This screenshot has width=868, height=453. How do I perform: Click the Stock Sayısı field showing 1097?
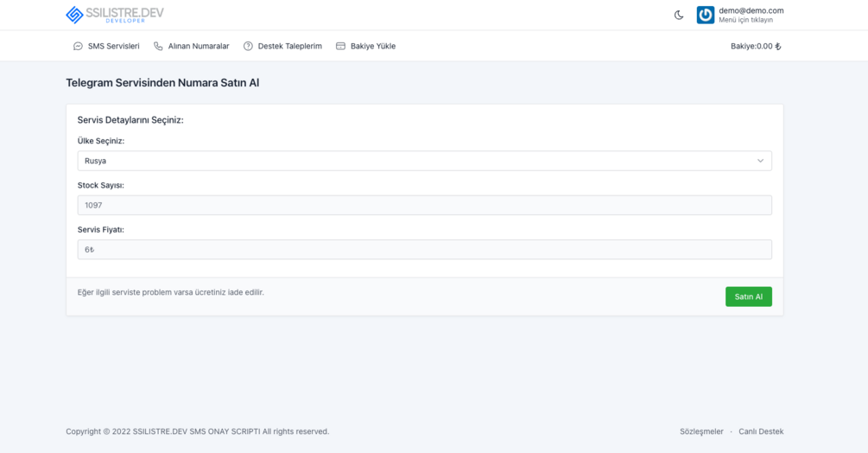pyautogui.click(x=425, y=205)
